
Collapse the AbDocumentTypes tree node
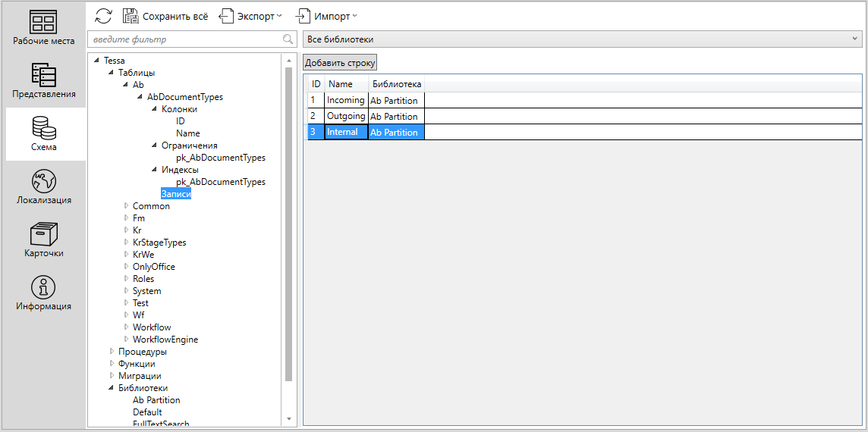[x=140, y=97]
